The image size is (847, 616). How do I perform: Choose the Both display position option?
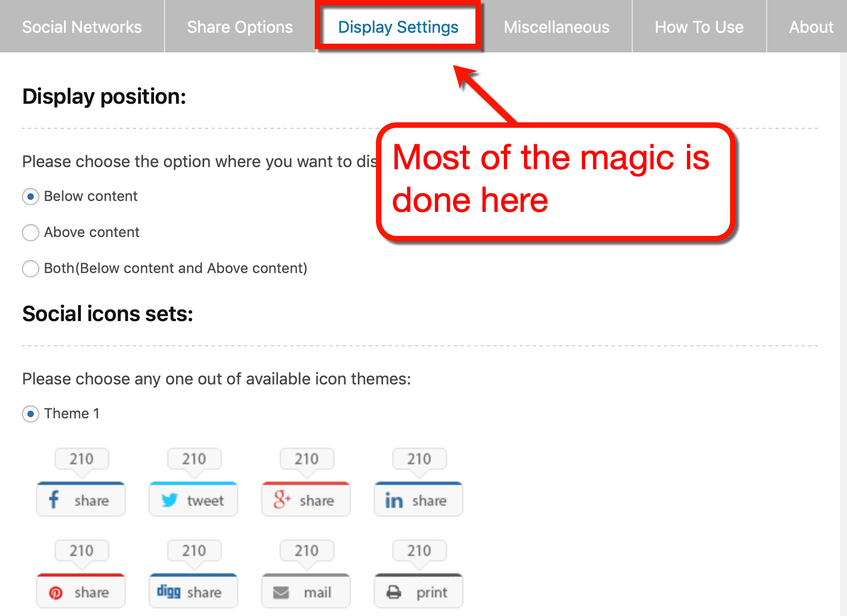(x=31, y=269)
